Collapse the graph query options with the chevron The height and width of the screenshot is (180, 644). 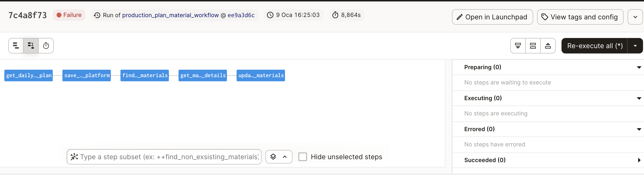tap(285, 157)
